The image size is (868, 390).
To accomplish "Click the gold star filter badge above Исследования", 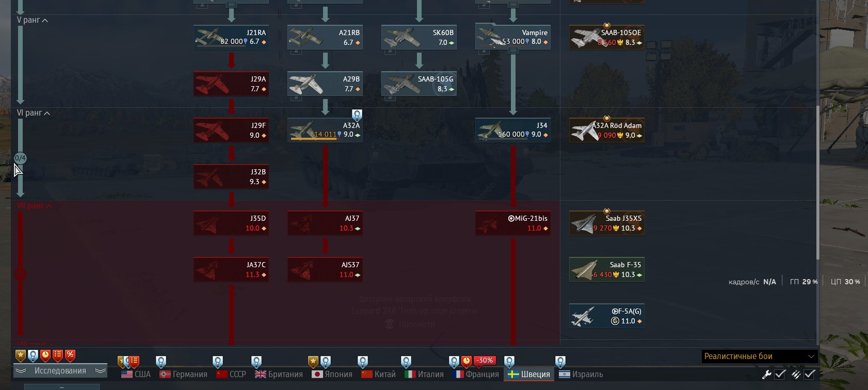I will (x=20, y=355).
